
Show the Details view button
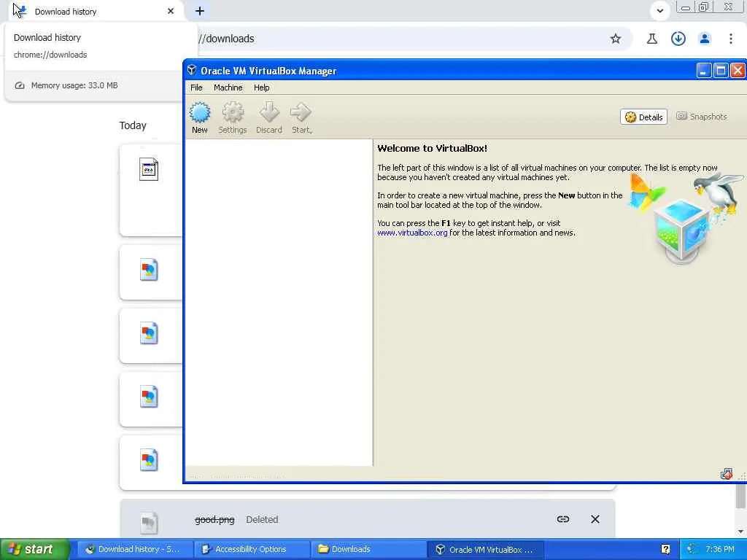[x=643, y=117]
